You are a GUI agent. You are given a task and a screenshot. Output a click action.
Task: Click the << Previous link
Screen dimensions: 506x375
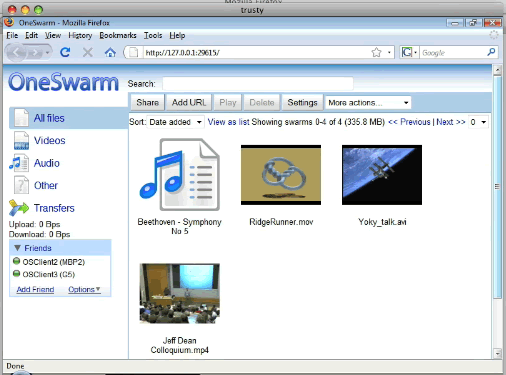[409, 122]
